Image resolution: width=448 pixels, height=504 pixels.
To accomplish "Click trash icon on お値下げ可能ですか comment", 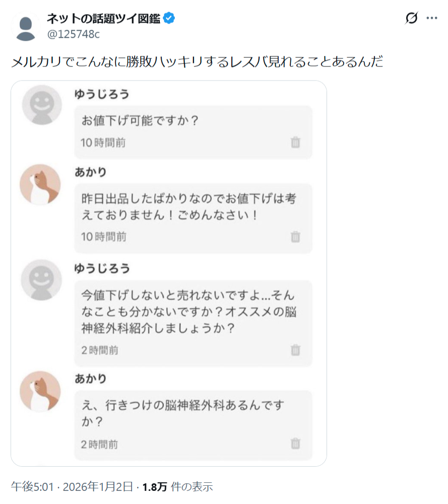I will coord(295,142).
